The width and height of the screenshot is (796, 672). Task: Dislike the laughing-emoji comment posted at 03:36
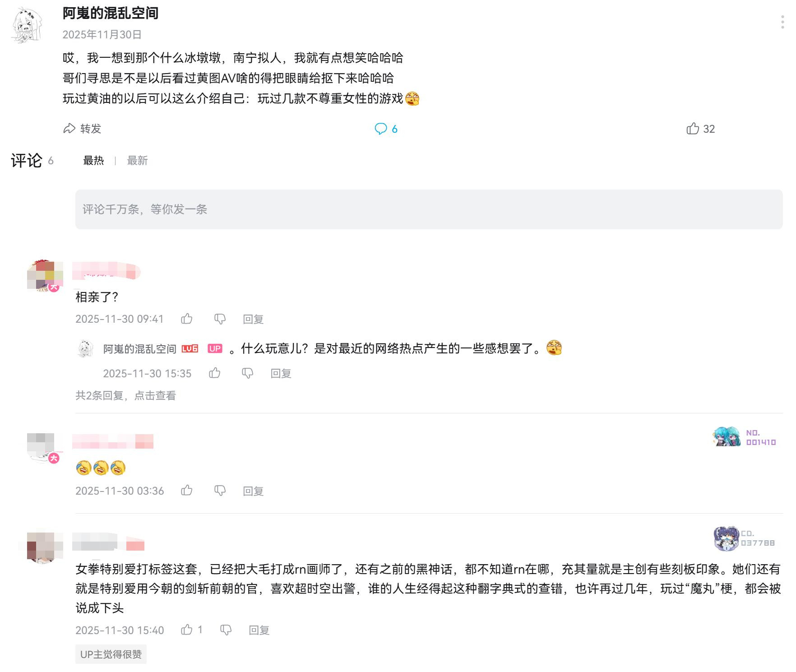coord(220,491)
